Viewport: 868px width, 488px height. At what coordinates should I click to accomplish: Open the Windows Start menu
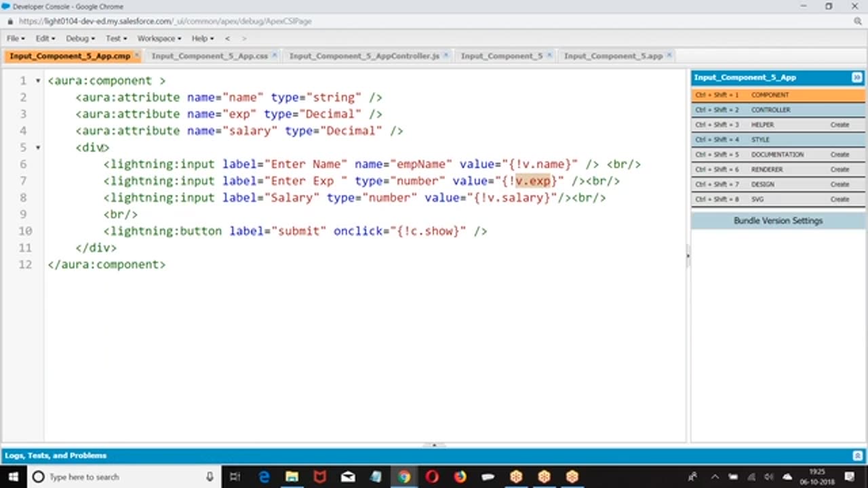coord(14,476)
